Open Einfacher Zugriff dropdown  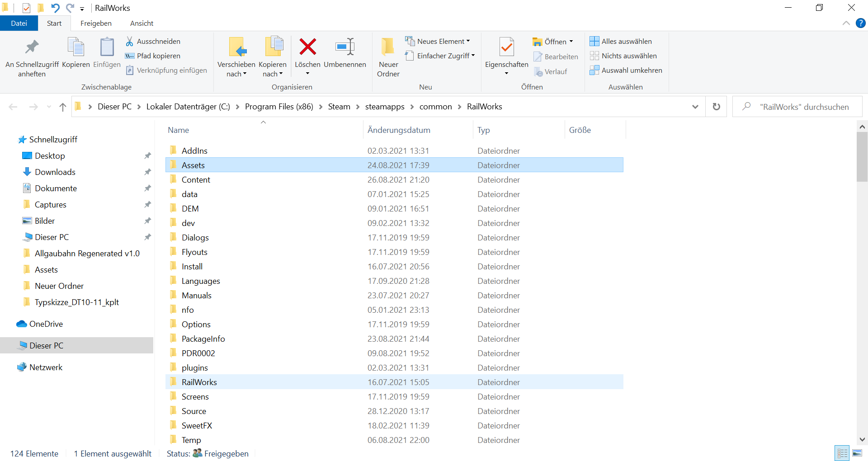(440, 56)
